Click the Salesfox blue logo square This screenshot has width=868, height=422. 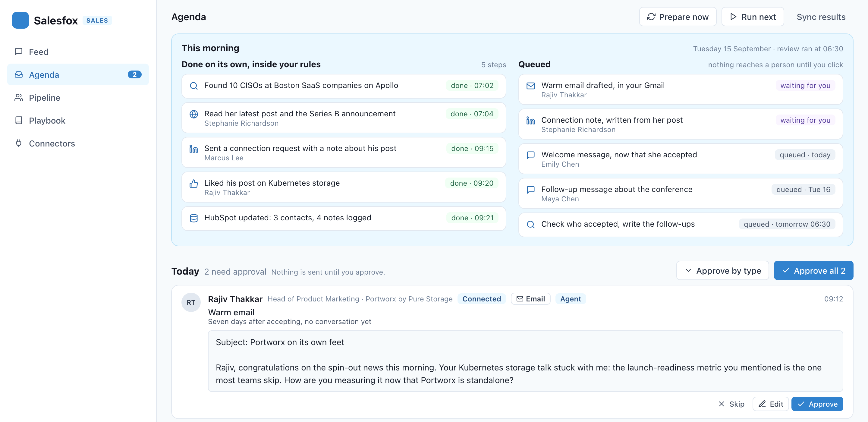20,20
